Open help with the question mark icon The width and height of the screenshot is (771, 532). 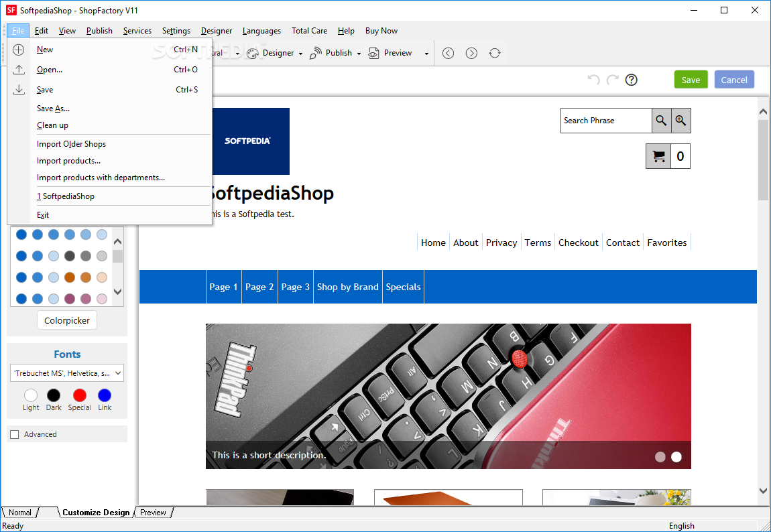(632, 80)
